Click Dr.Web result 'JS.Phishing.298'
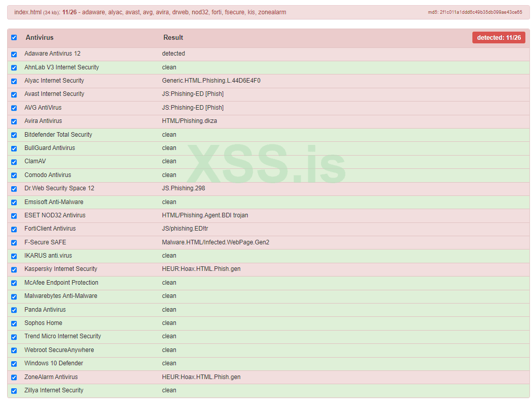This screenshot has height=400, width=532. pos(183,188)
